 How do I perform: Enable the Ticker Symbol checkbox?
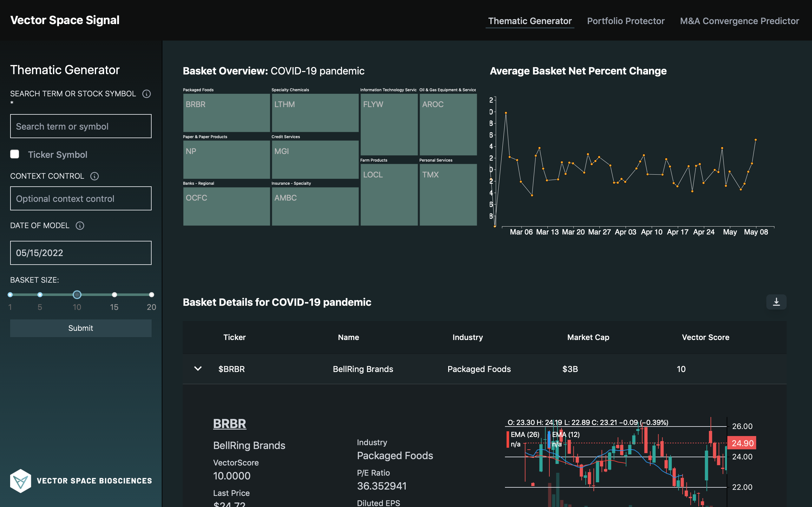[x=15, y=154]
